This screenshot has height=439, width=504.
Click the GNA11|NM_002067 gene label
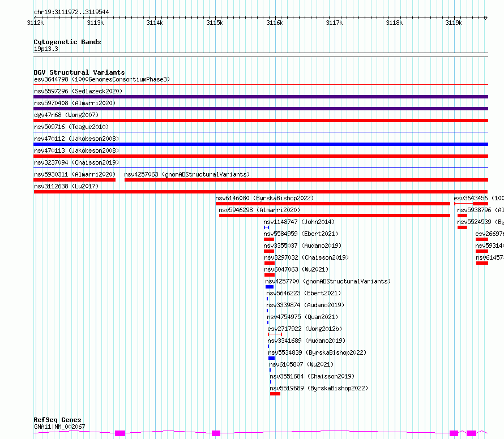click(x=59, y=427)
